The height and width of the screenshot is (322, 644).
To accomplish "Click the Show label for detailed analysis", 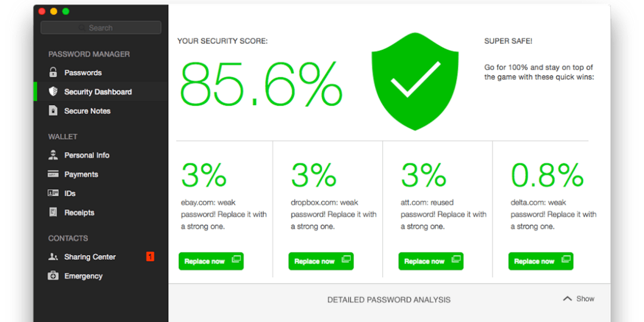I will coord(586,299).
